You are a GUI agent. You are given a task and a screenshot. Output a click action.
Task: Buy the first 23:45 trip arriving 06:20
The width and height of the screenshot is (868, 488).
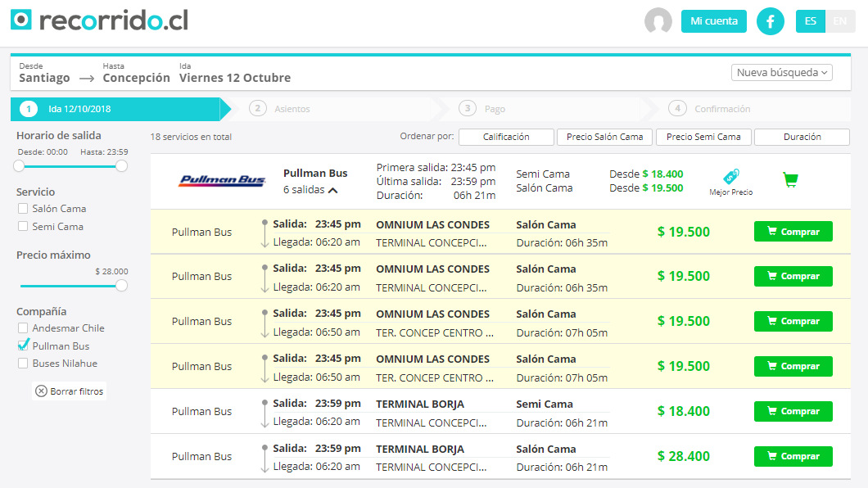tap(793, 231)
